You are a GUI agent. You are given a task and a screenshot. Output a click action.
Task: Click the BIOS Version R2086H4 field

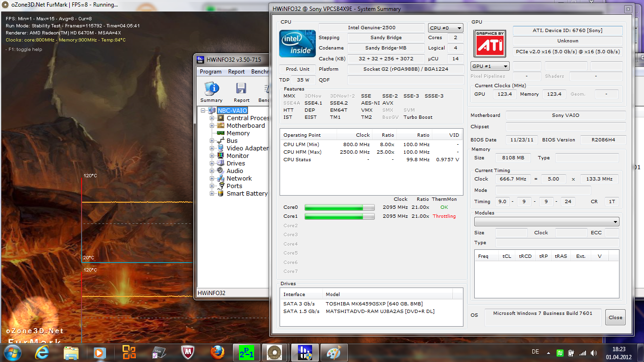603,140
